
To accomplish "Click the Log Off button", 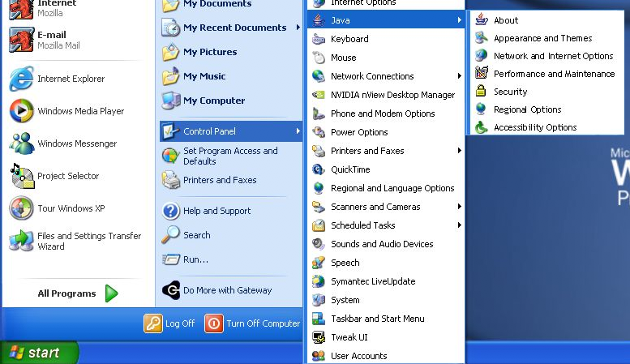I will click(x=169, y=323).
